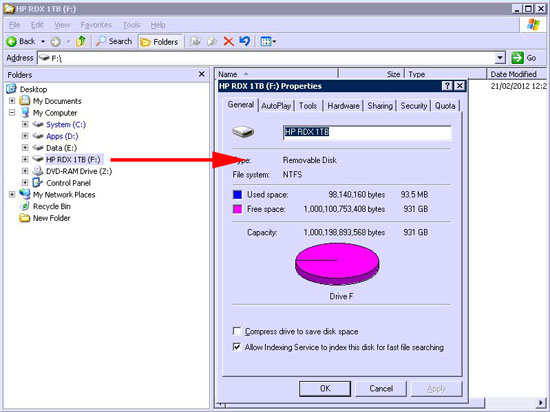Screen dimensions: 550x412
Task: Open the Help menu
Action: click(158, 25)
